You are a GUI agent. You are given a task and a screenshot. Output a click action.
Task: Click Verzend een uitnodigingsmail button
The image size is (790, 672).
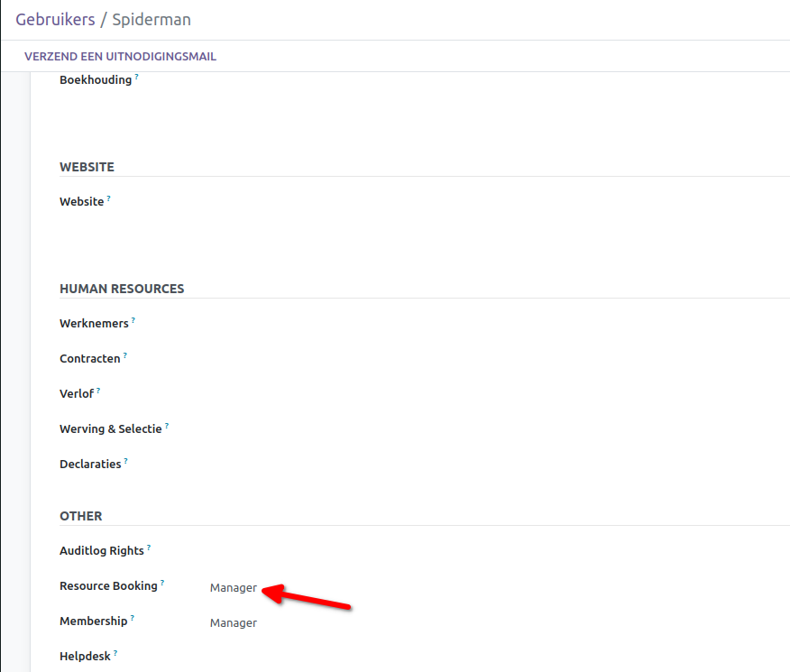[120, 56]
